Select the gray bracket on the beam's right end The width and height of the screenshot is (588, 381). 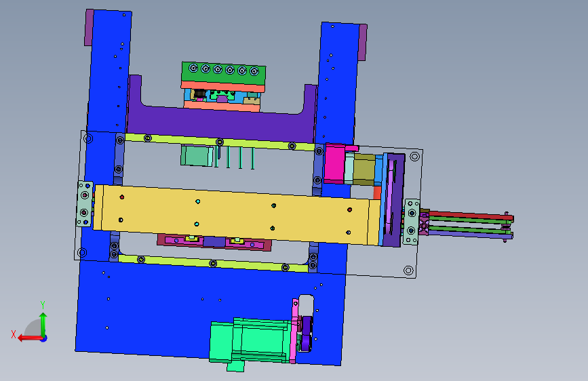point(412,222)
